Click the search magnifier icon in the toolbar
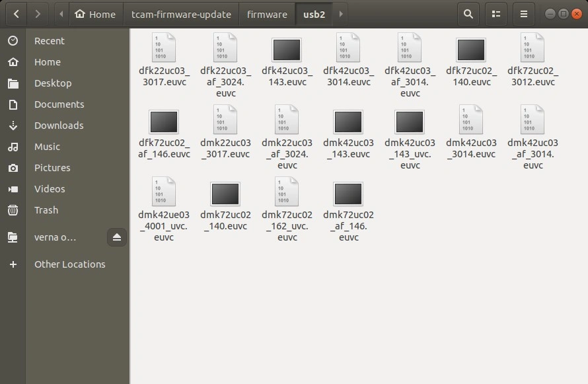The width and height of the screenshot is (588, 384). 468,14
